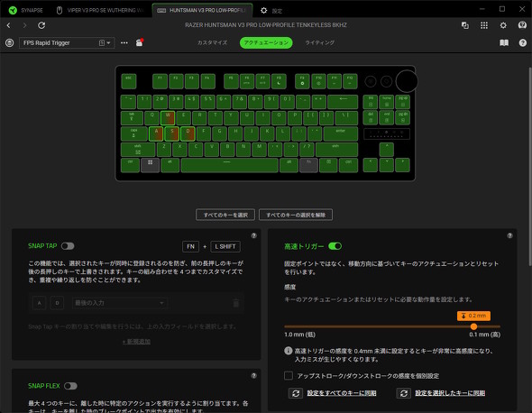Switch to the カスタマイズ tab

(x=212, y=42)
